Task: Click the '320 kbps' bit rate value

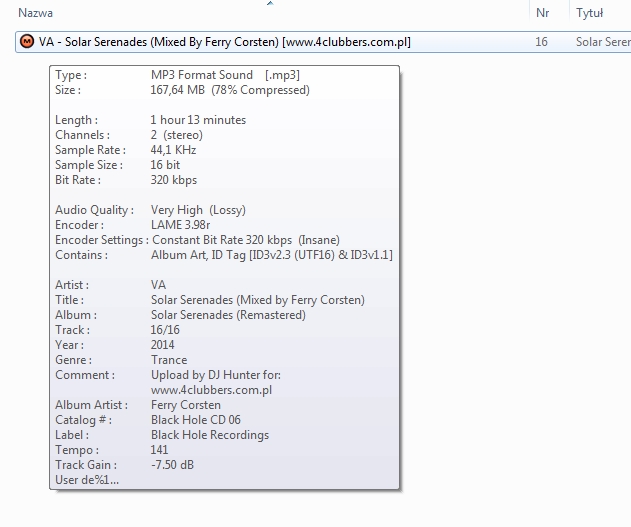Action: tap(174, 180)
